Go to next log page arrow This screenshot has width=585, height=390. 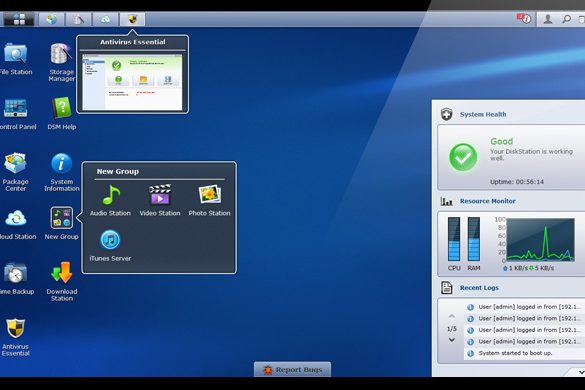coord(452,340)
